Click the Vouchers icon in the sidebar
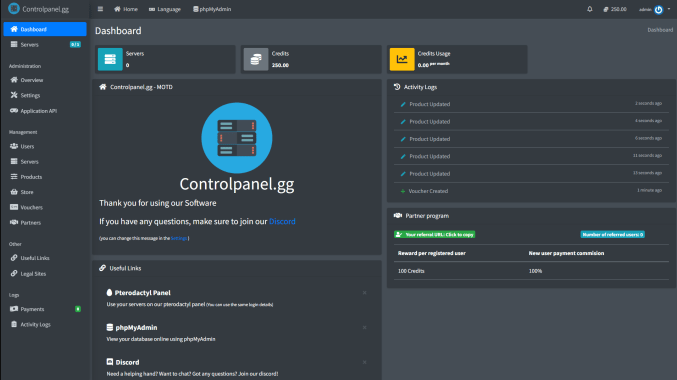This screenshot has height=380, width=677. [14, 207]
